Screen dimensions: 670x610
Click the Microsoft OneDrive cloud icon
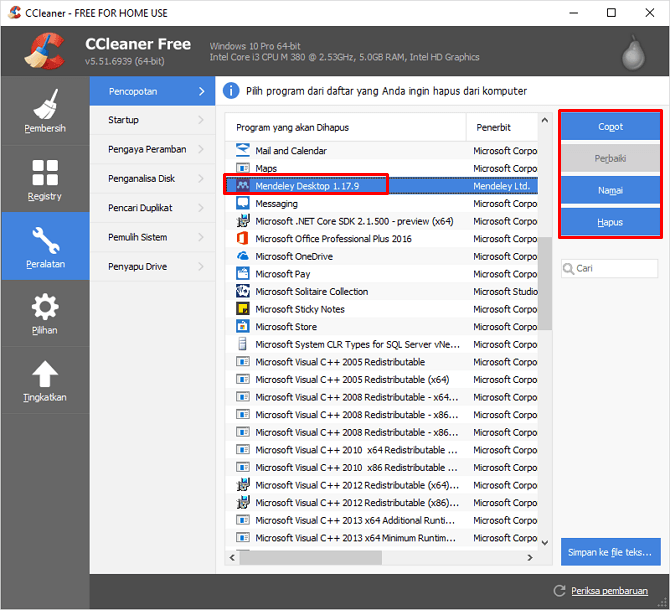click(x=242, y=256)
